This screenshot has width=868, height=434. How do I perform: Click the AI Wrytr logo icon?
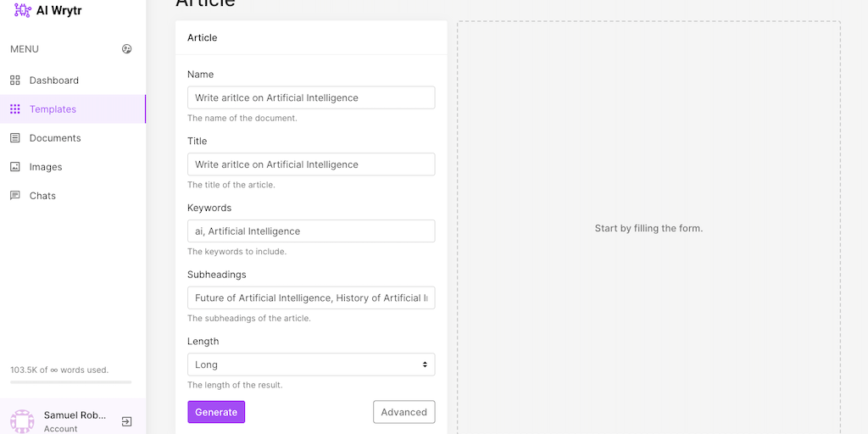pos(22,10)
